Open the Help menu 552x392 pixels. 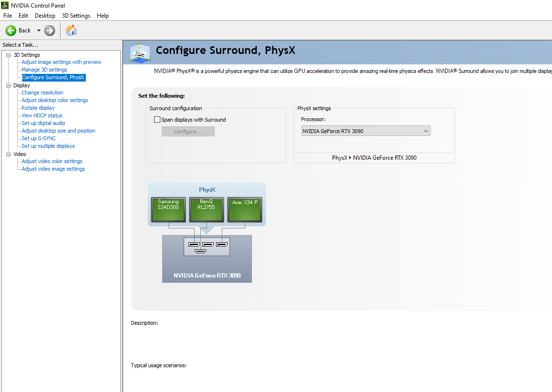(103, 15)
